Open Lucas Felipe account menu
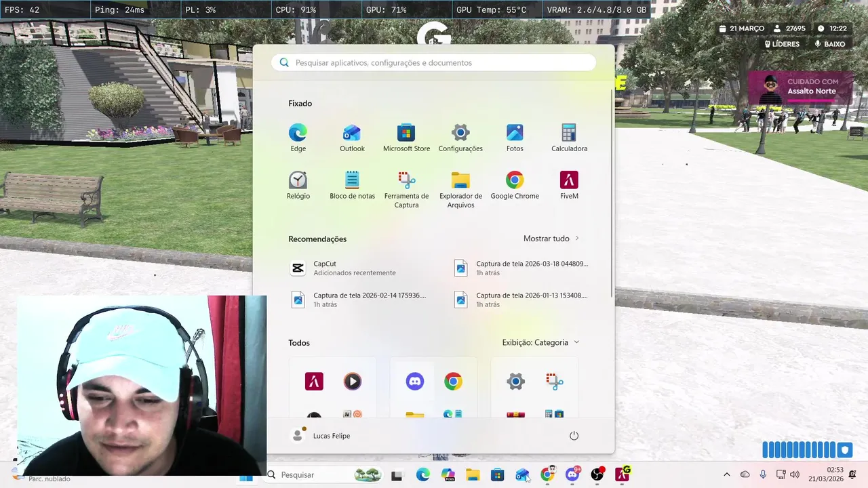The width and height of the screenshot is (868, 488). (320, 436)
